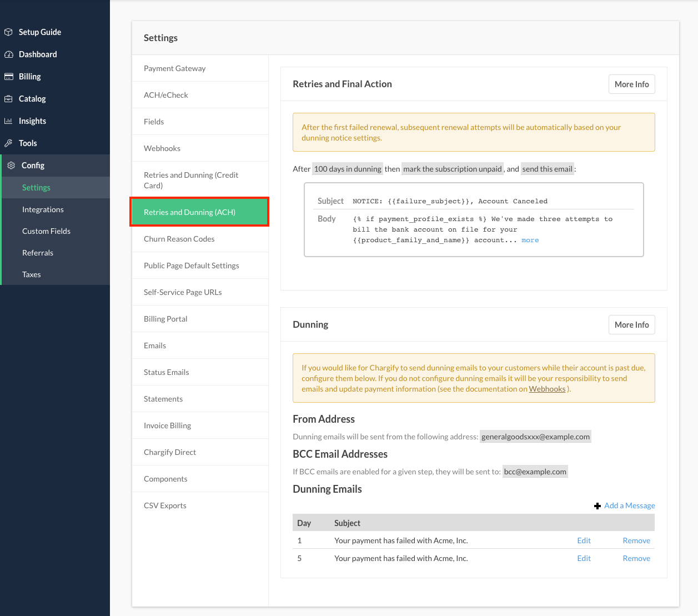Click the plus icon beside Add a Message
The width and height of the screenshot is (698, 616).
tap(597, 506)
